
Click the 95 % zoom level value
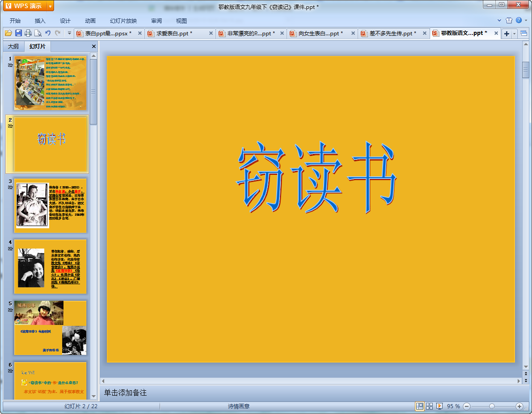tap(453, 406)
